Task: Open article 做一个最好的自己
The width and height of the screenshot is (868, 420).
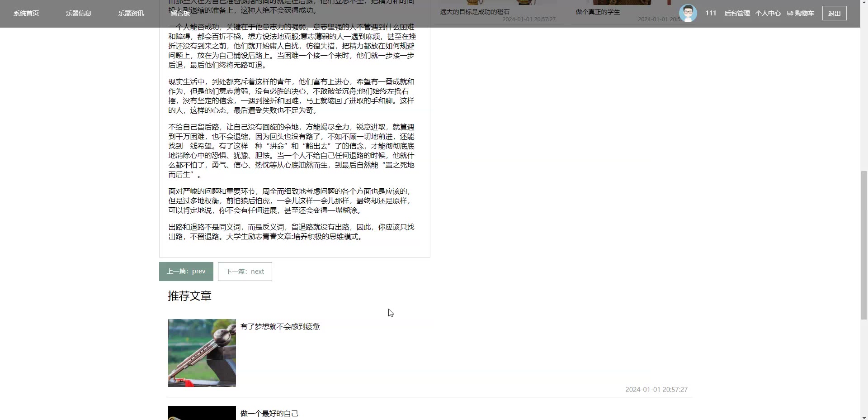Action: tap(269, 413)
